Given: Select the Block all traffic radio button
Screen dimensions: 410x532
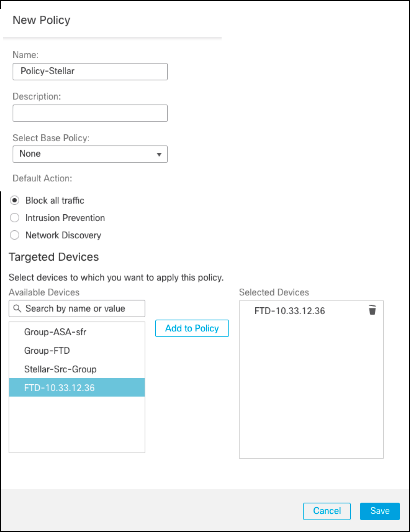Looking at the screenshot, I should point(15,200).
